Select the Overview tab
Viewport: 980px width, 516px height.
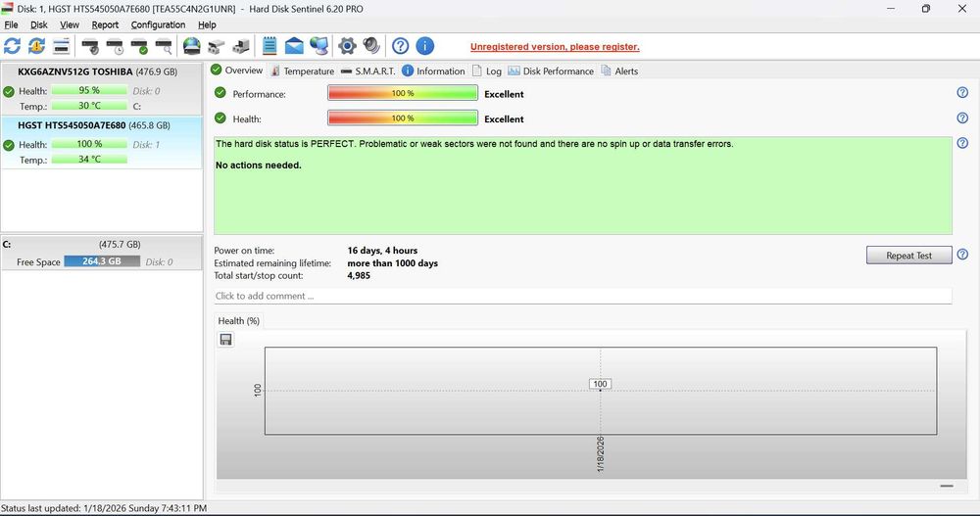237,70
